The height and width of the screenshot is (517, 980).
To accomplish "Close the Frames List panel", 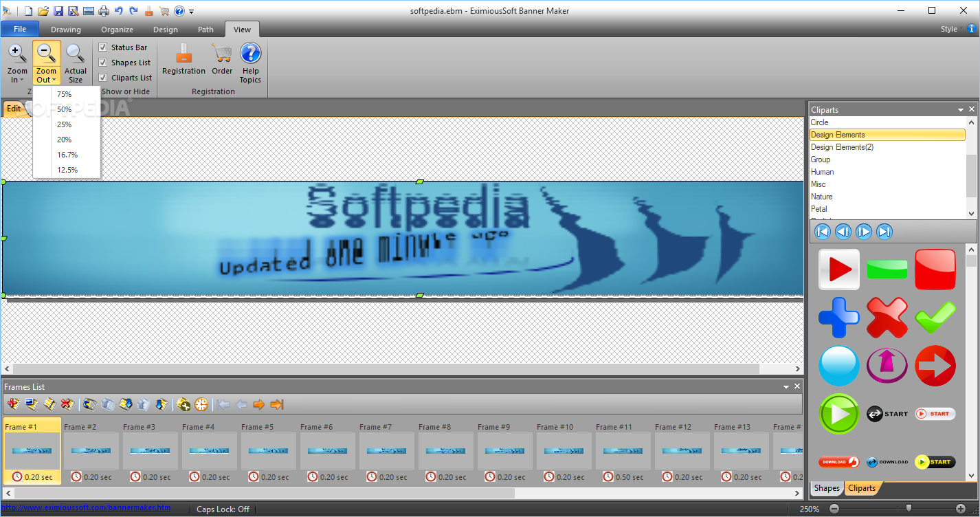I will pyautogui.click(x=797, y=387).
